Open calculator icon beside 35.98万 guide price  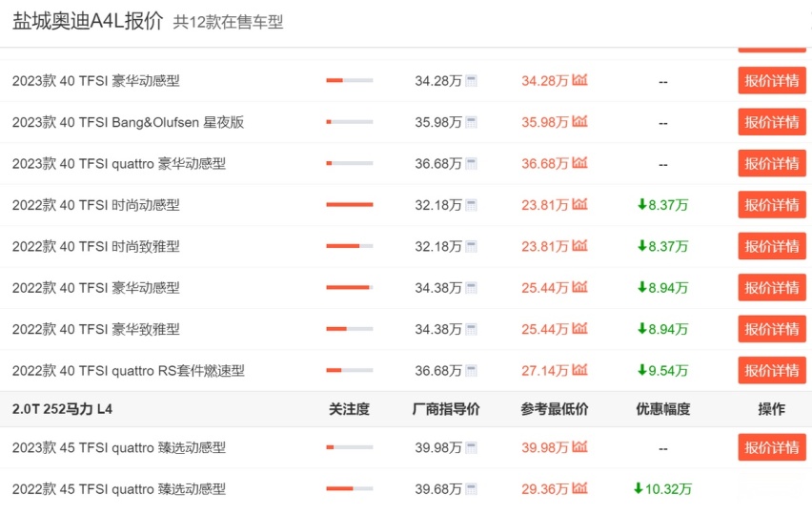tap(471, 122)
